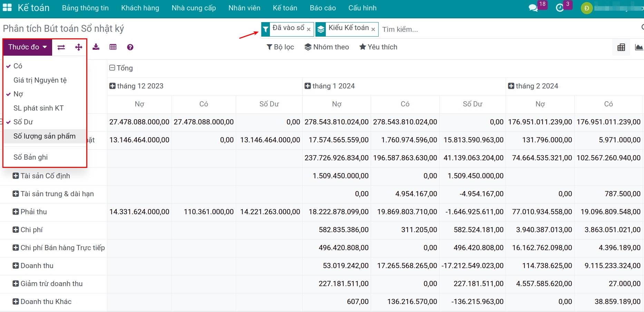
Task: Remove the Đã vào sổ filter
Action: click(x=309, y=29)
